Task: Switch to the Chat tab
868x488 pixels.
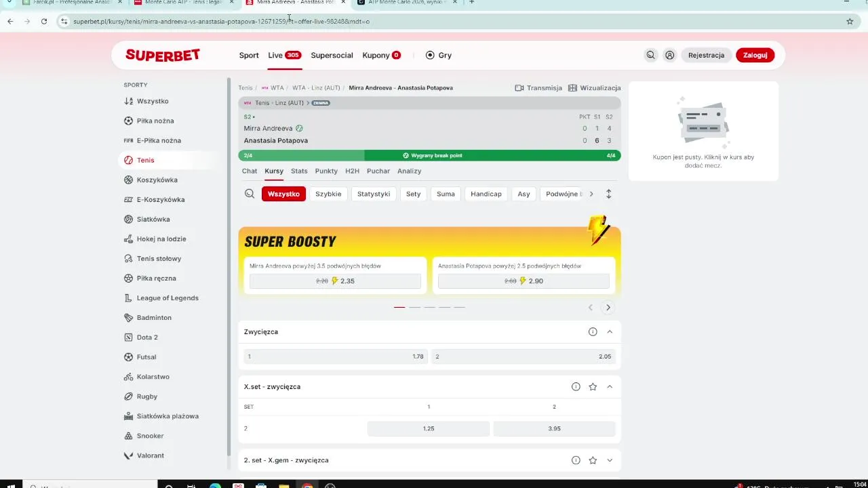Action: pos(250,171)
